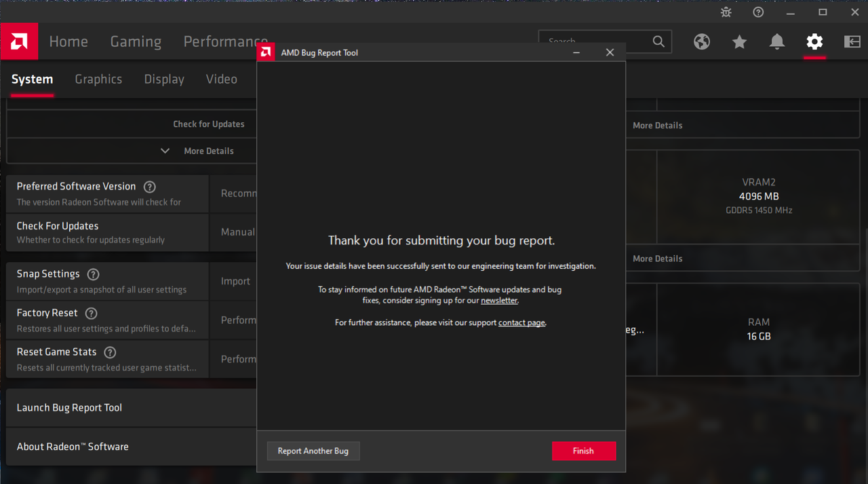Click the Reset Game Stats label
This screenshot has height=484, width=868.
pos(56,352)
